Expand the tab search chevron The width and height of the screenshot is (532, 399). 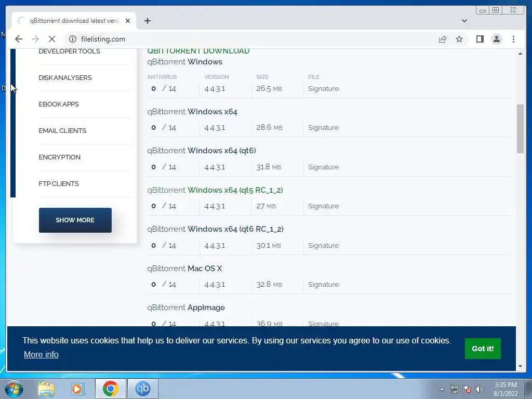(x=464, y=21)
